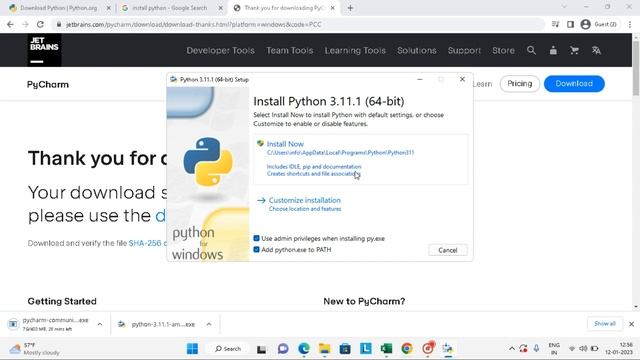Expand options for the python-3.11.1 download
The image size is (640, 360).
tap(209, 324)
